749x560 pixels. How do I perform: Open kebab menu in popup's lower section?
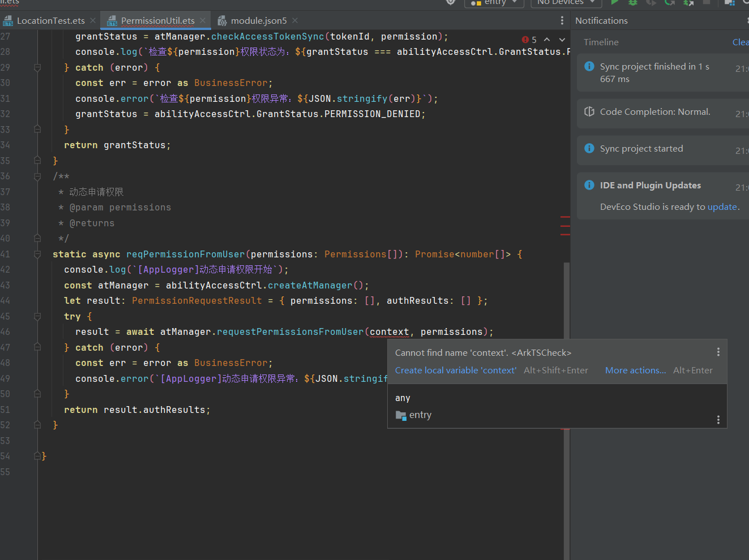tap(718, 420)
